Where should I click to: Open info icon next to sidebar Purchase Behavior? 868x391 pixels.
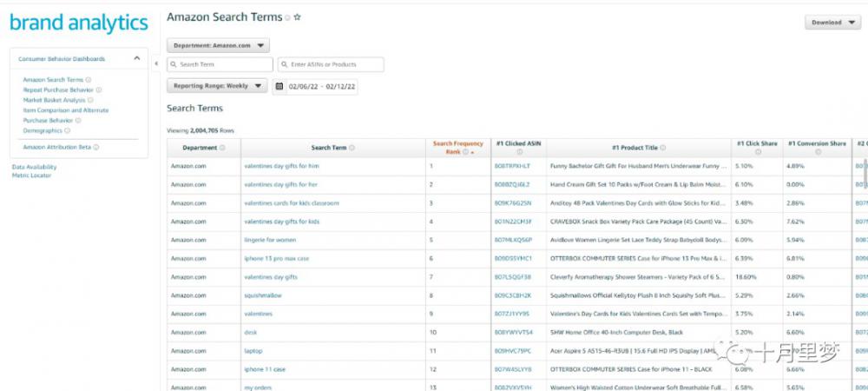[x=78, y=120]
